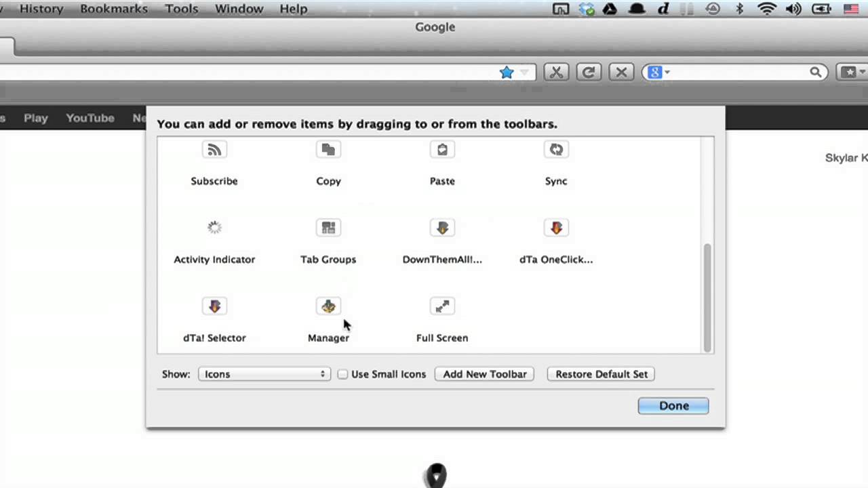Click the Done button
The image size is (868, 488).
(673, 405)
